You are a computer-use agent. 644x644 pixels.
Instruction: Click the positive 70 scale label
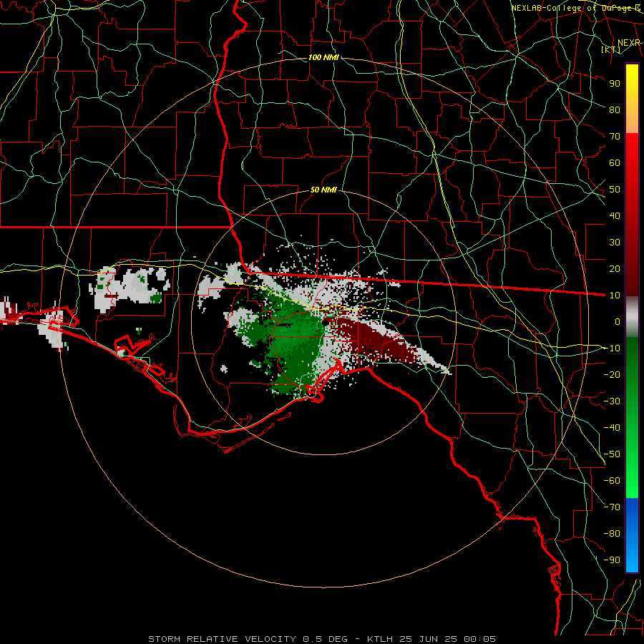(615, 137)
